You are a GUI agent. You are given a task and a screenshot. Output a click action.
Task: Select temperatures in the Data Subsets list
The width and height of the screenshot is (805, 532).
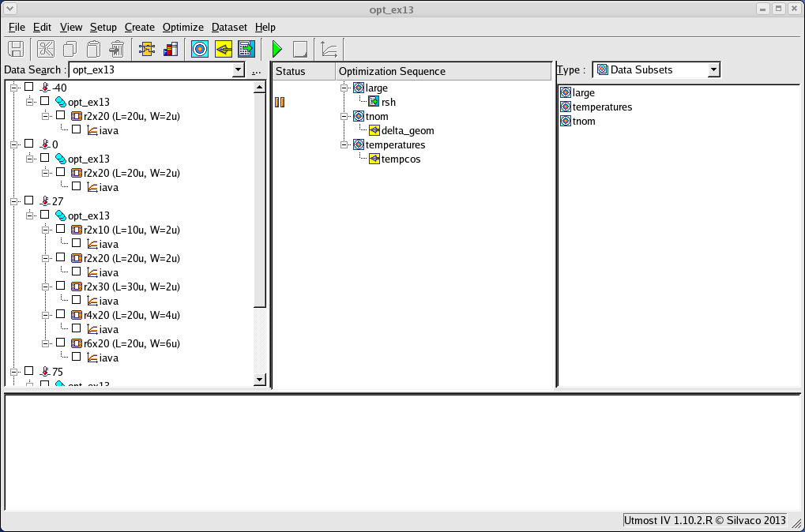[602, 107]
